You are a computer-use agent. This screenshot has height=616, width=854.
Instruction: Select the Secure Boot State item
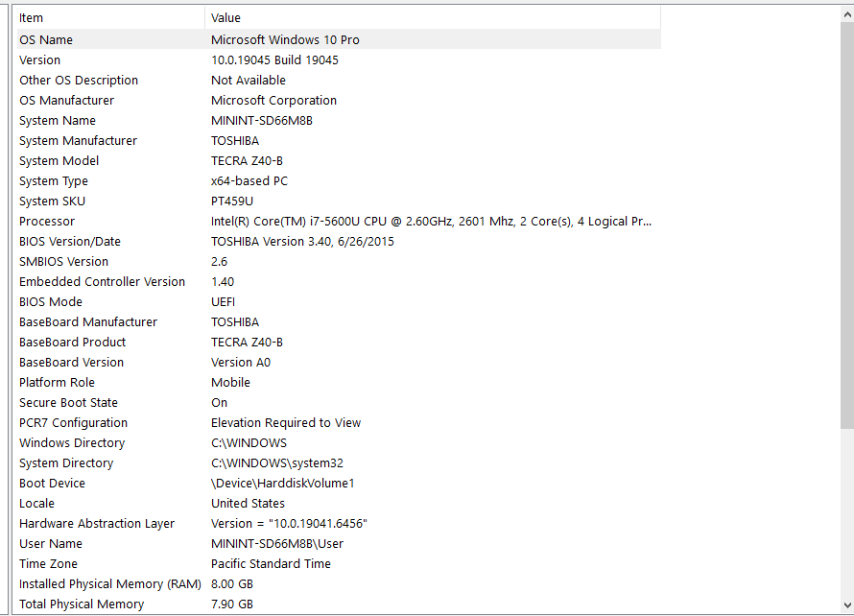coord(68,402)
